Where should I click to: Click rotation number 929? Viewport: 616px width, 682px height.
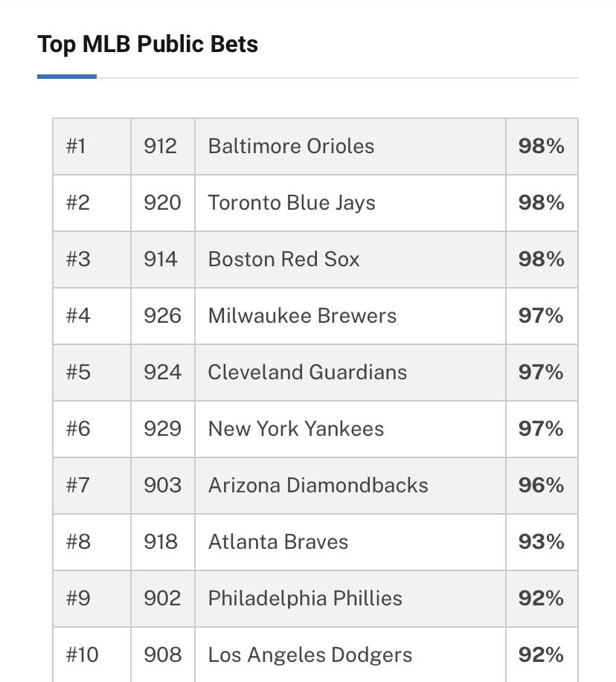[162, 429]
